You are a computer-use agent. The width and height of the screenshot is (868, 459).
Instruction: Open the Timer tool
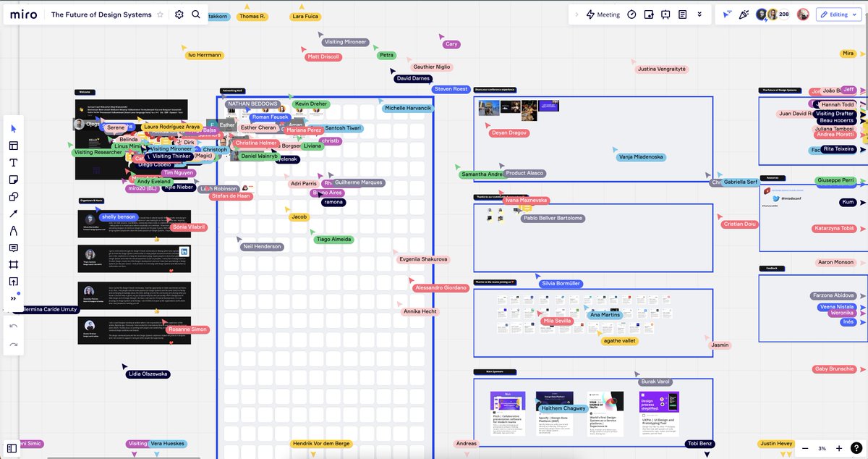[631, 14]
